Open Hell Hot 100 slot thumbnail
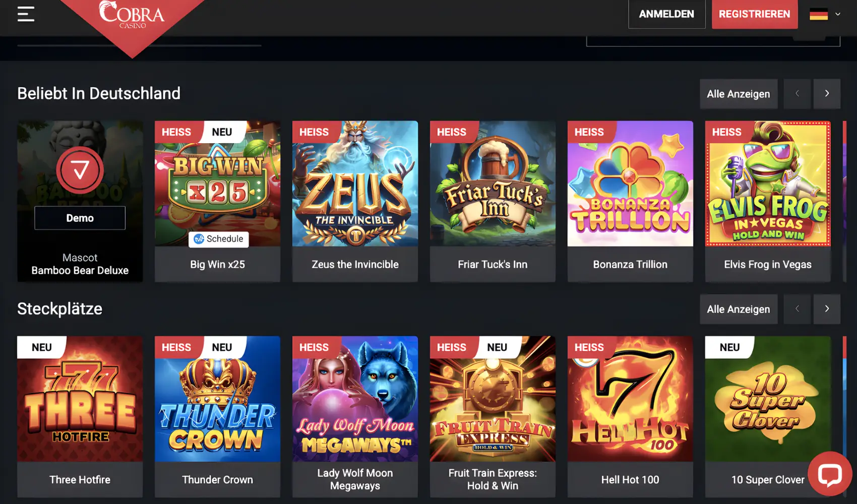Image resolution: width=857 pixels, height=504 pixels. pyautogui.click(x=630, y=399)
